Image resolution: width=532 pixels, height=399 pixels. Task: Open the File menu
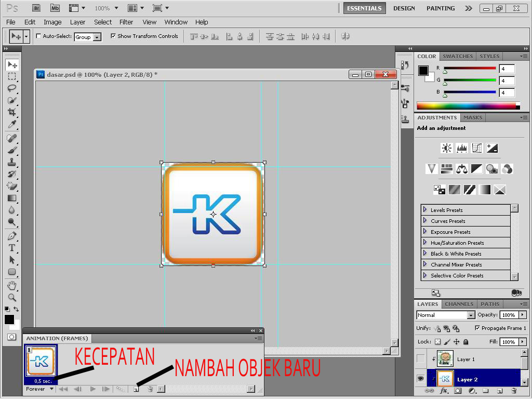pos(11,22)
